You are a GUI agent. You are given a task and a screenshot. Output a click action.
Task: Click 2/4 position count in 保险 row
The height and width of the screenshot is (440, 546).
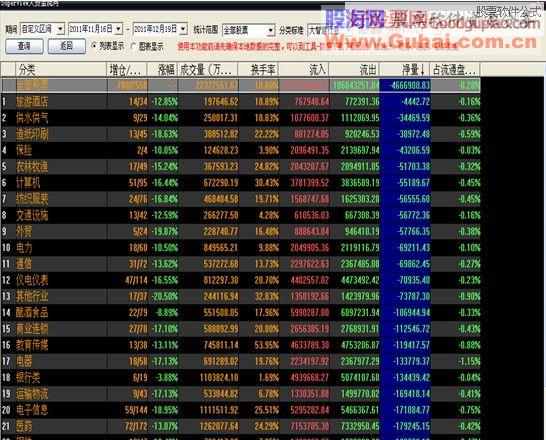click(142, 150)
